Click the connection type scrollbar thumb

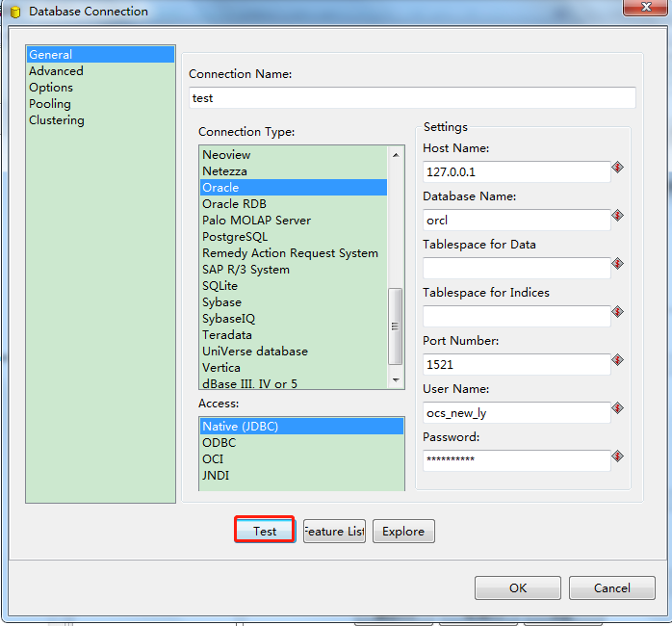395,326
